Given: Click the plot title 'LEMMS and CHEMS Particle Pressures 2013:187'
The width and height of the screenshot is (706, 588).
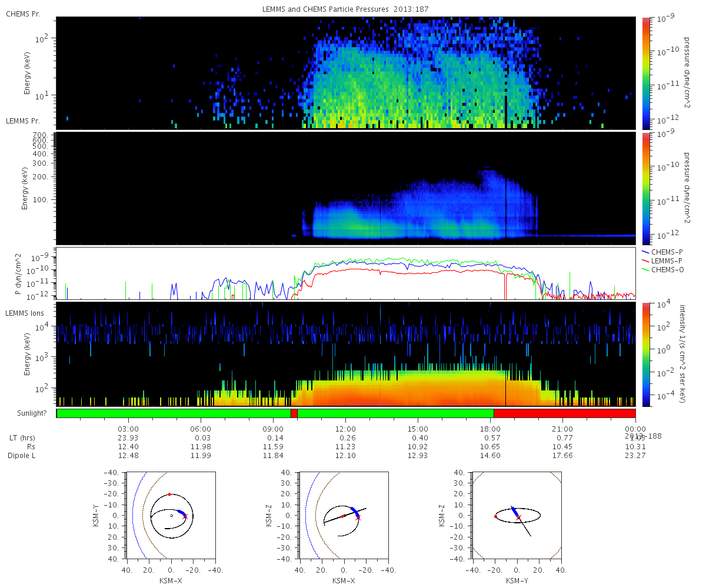Looking at the screenshot, I should tap(345, 9).
